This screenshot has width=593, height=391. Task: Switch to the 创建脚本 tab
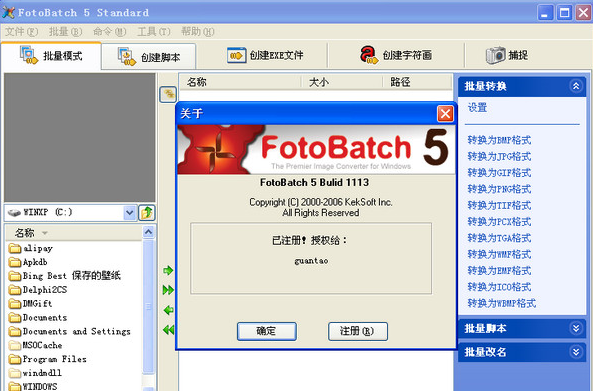[x=149, y=57]
